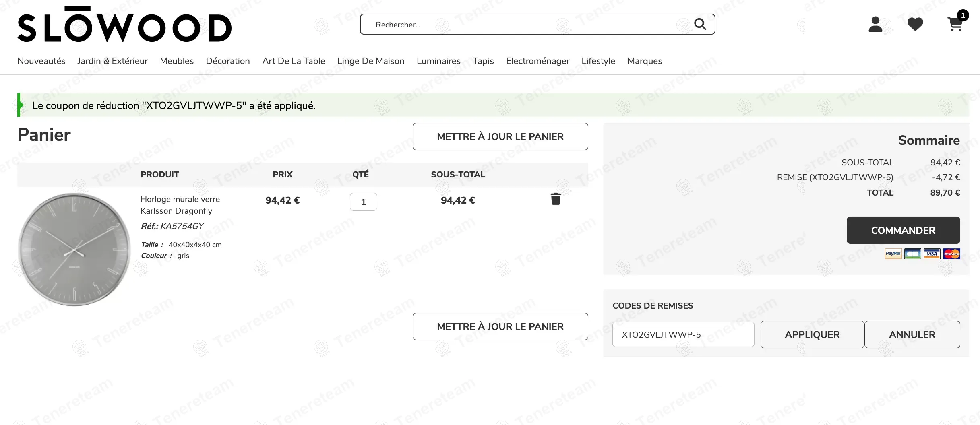Click the Commander button
The width and height of the screenshot is (980, 425).
click(x=903, y=230)
